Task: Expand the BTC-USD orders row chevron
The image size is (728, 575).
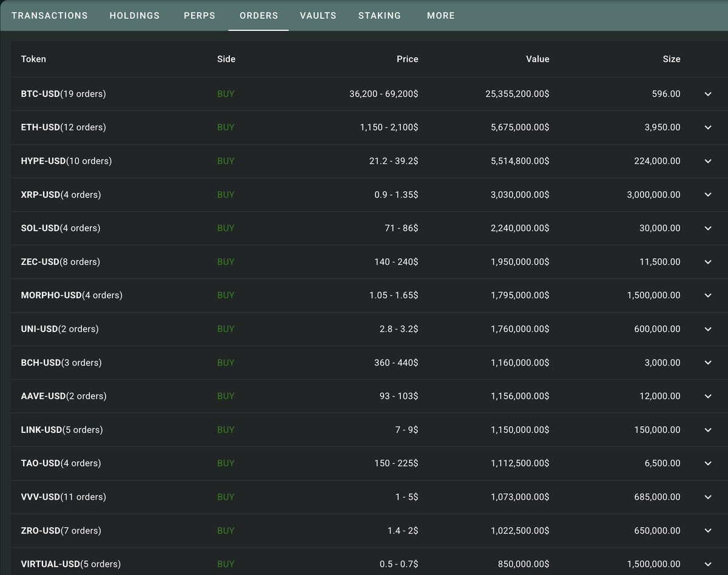Action: click(707, 94)
